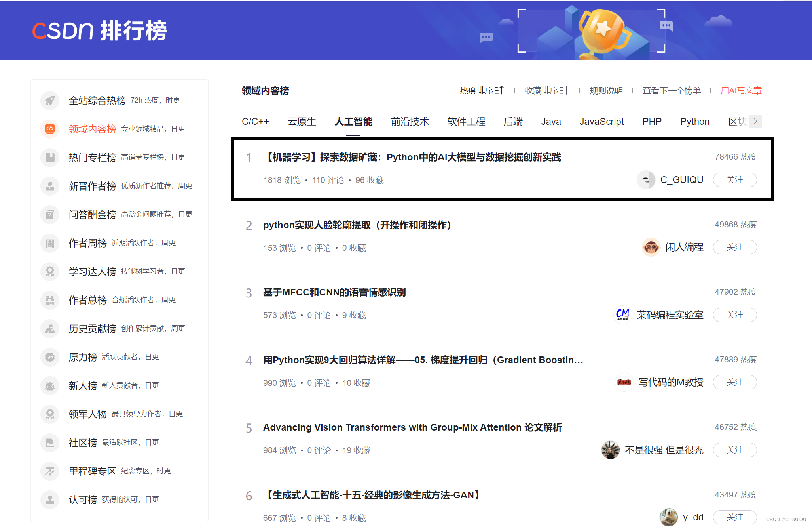Click the question mark icon beside 问答酬金榜

coord(50,214)
